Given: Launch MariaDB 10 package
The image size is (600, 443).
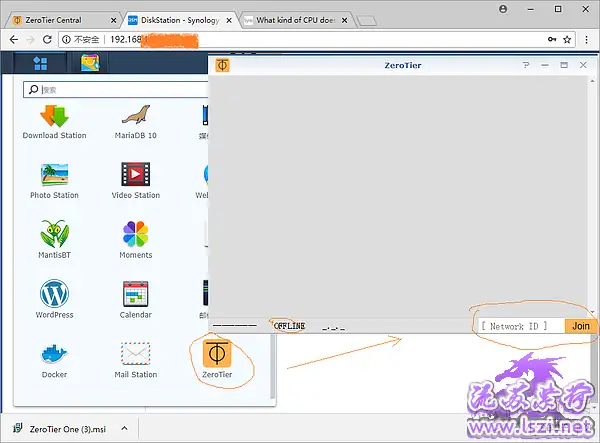Looking at the screenshot, I should (135, 122).
